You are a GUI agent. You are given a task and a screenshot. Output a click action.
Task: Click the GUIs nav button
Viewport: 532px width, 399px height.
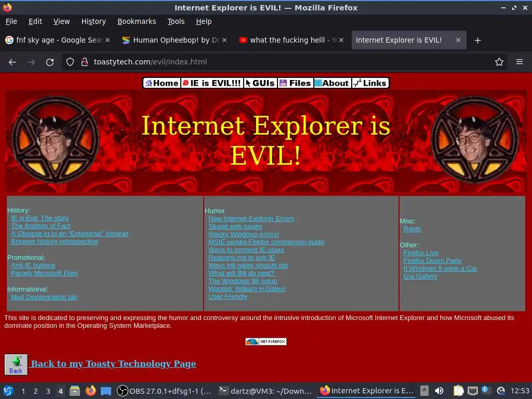point(261,83)
